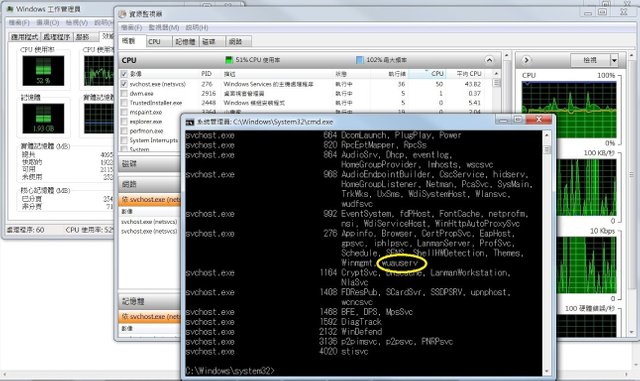Click the Resource Monitor title bar icon

[x=122, y=14]
